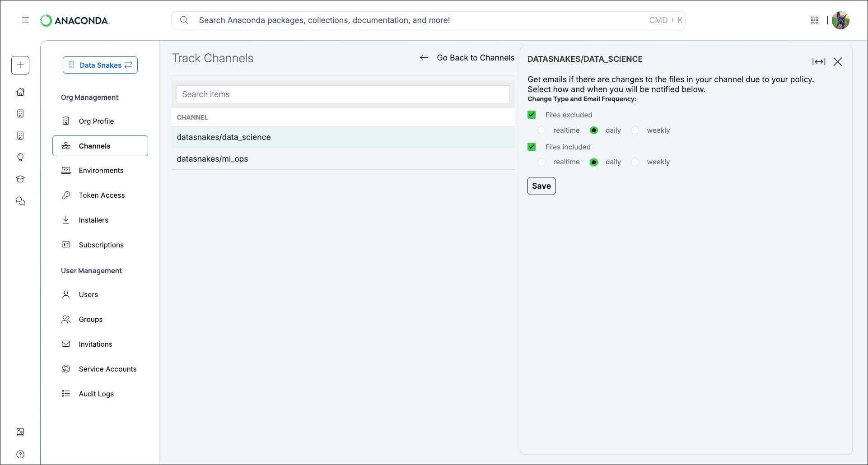Open the chat bubbles community icon
Viewport: 868px width, 465px height.
coord(20,201)
